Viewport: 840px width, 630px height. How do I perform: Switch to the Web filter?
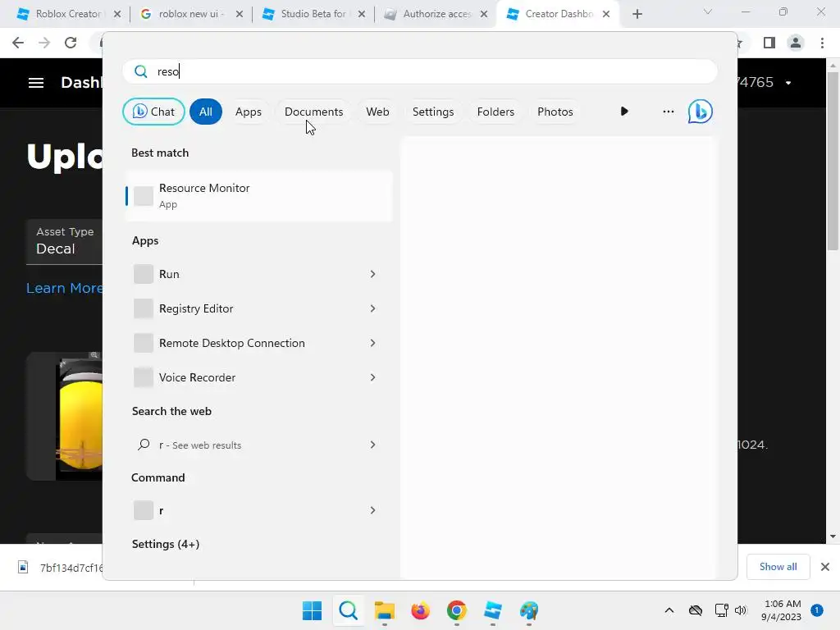click(377, 112)
